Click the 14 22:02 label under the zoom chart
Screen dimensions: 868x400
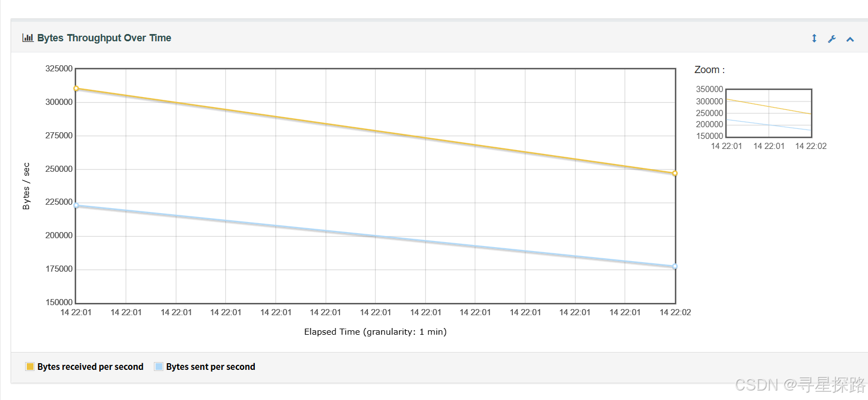[x=811, y=146]
